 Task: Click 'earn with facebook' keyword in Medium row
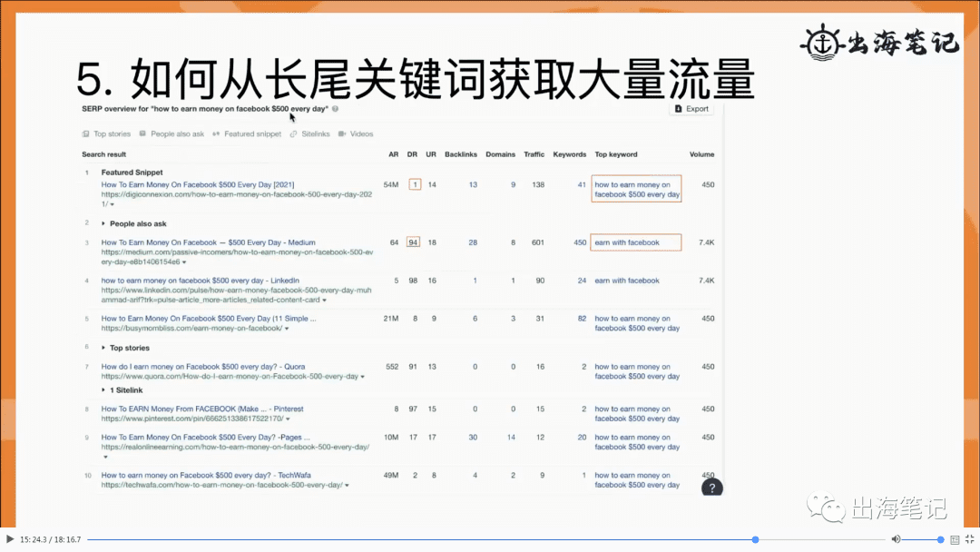point(627,242)
